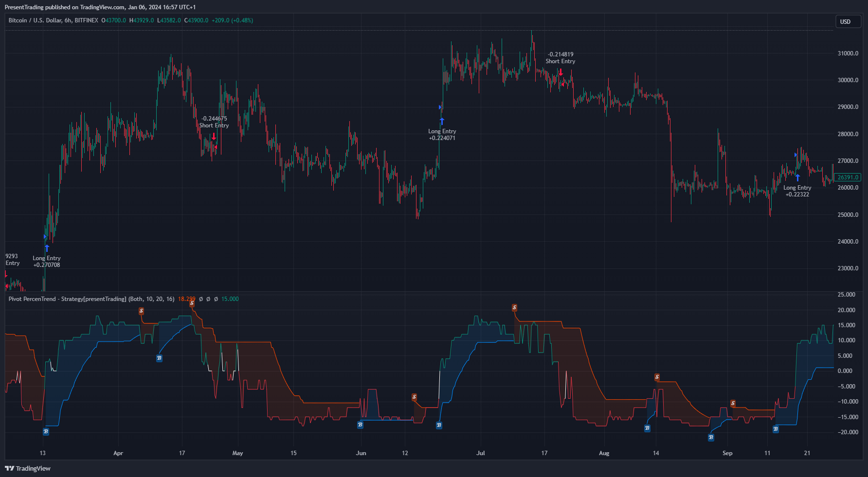
Task: Click the red down arrow under Short Entry -0.214819
Action: coord(561,72)
